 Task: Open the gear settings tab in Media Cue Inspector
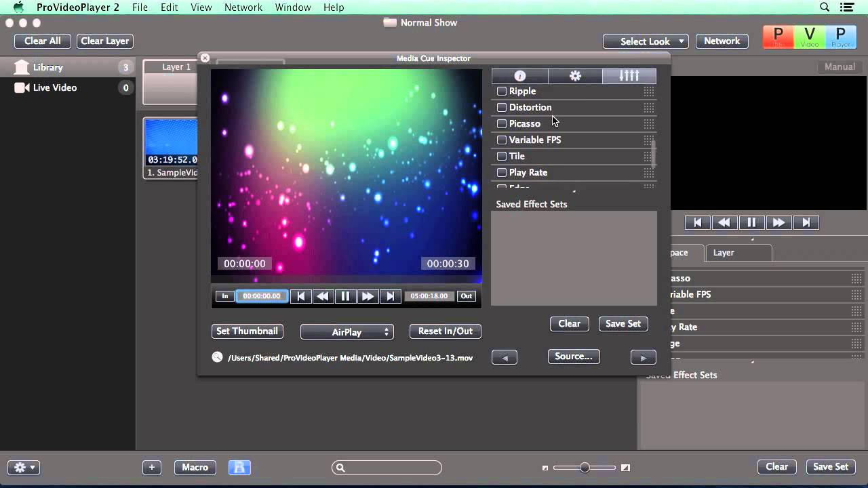pyautogui.click(x=575, y=76)
